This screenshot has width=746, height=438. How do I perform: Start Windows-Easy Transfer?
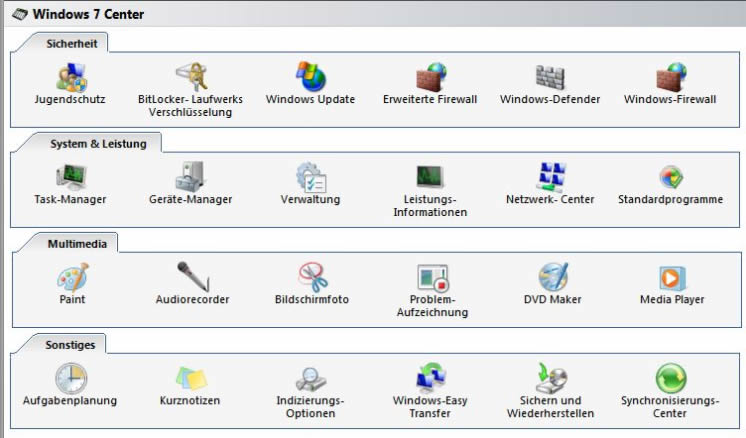point(431,378)
